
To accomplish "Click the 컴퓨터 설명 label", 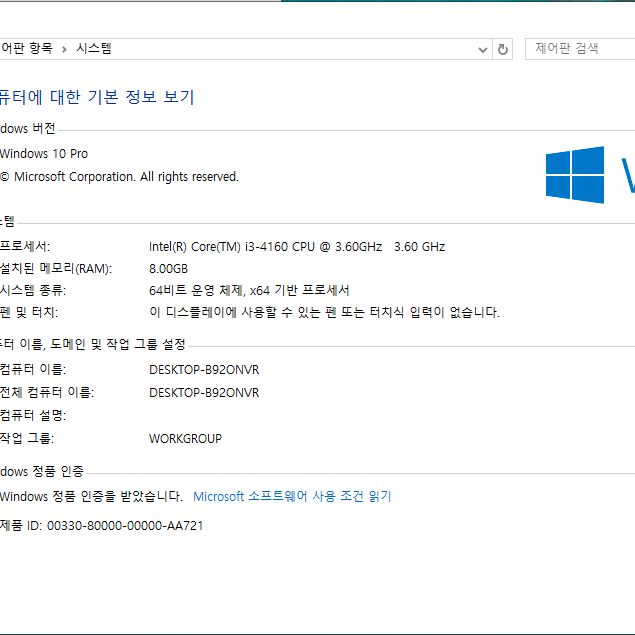I will point(33,416).
